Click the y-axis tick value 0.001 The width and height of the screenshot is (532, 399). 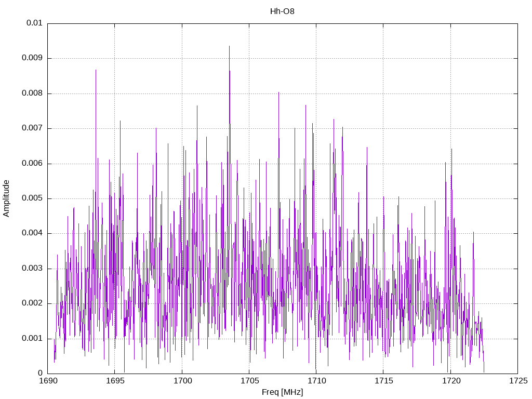coord(32,339)
